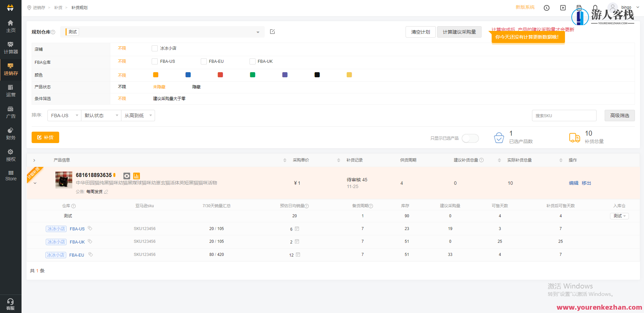Image resolution: width=644 pixels, height=313 pixels.
Task: Open the 客服 support icon at bottom
Action: 10,303
